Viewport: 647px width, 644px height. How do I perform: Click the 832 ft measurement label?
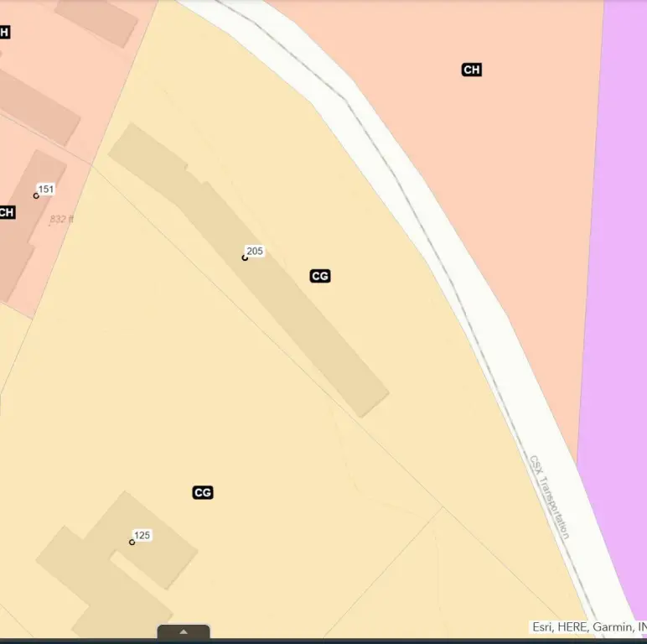tap(61, 219)
